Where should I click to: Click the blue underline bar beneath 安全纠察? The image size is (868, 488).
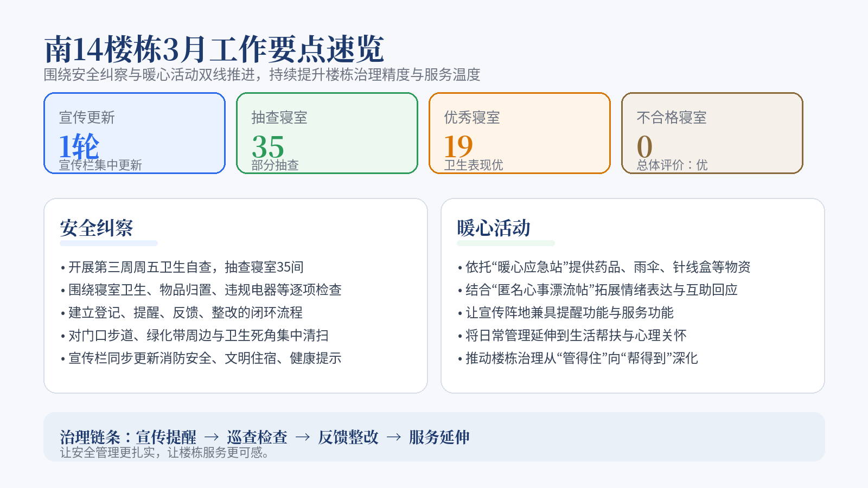point(108,243)
